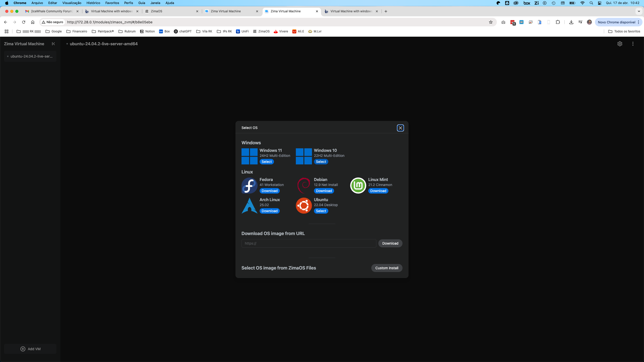Click Custom Install button
The width and height of the screenshot is (644, 362).
(387, 268)
